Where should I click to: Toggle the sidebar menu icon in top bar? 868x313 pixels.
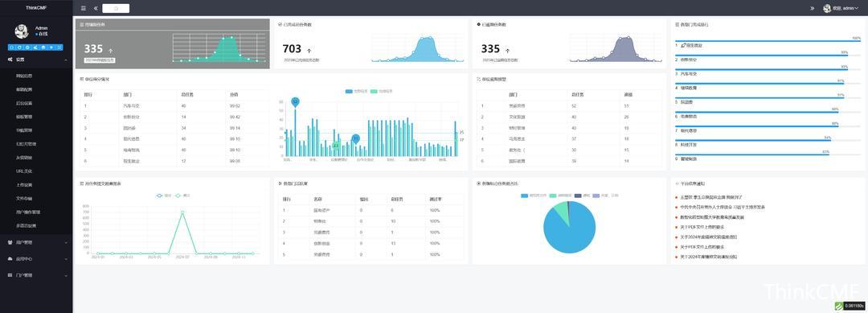(x=83, y=8)
